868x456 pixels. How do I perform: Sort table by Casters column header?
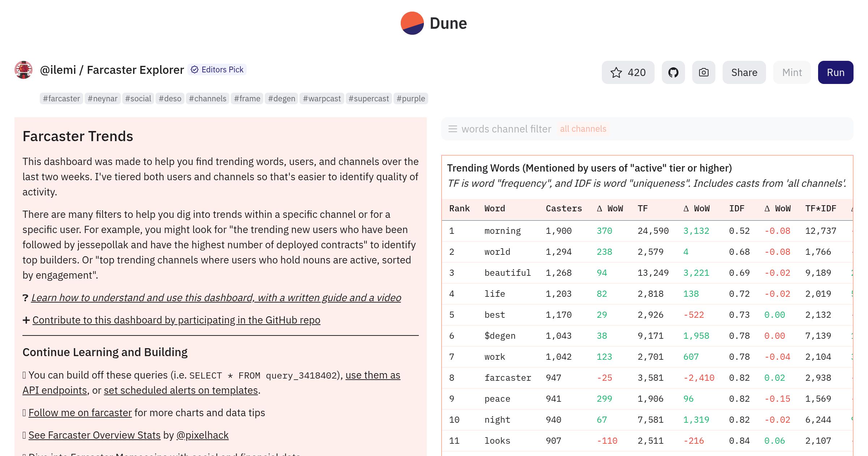tap(563, 208)
